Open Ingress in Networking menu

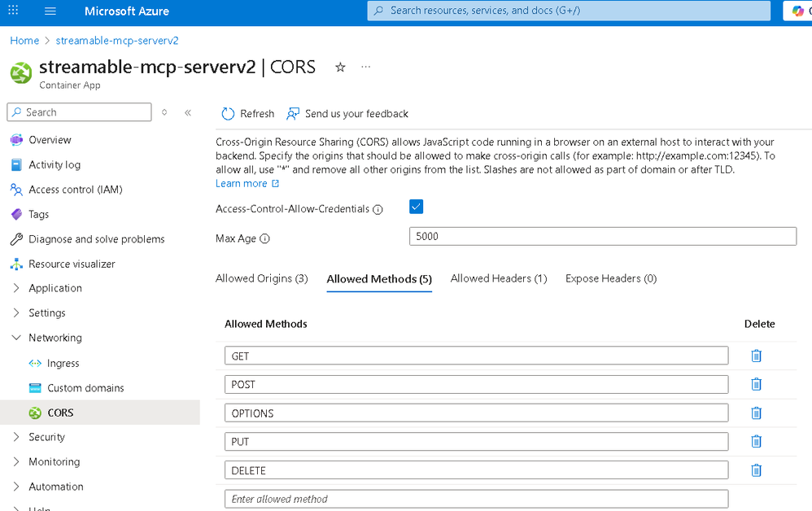click(63, 363)
